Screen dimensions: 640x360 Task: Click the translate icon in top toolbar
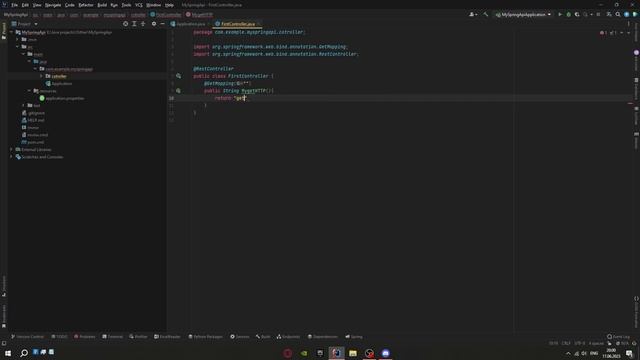click(609, 14)
